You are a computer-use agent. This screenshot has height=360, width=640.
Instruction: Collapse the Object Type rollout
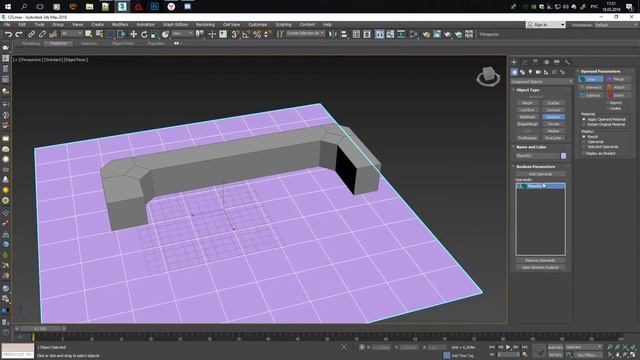pyautogui.click(x=527, y=90)
